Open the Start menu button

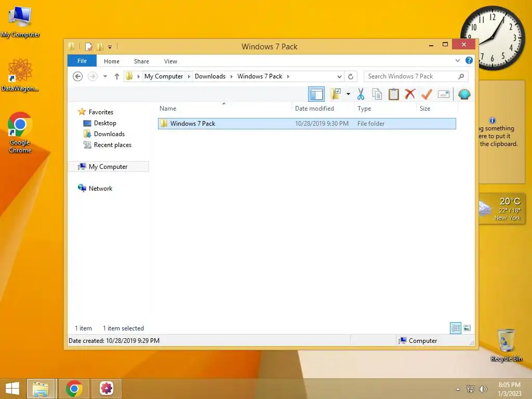pos(12,389)
